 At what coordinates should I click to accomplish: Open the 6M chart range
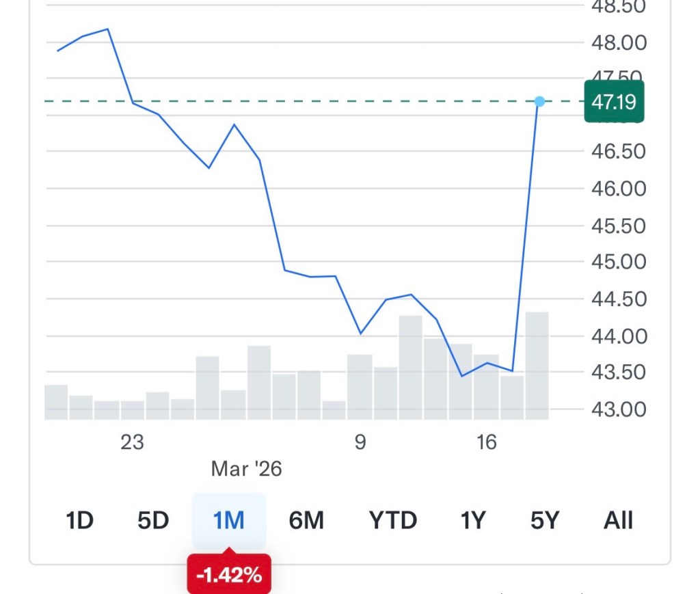[x=306, y=521]
